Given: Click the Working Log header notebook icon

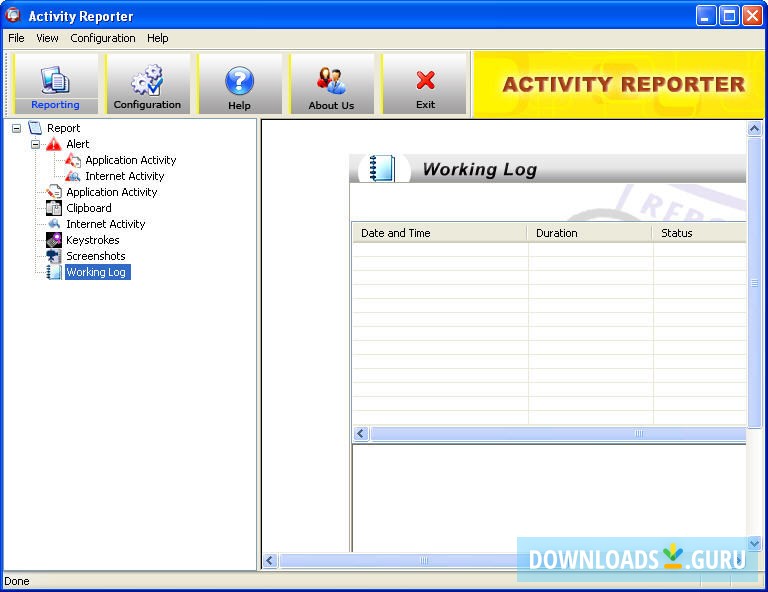Looking at the screenshot, I should click(x=382, y=168).
